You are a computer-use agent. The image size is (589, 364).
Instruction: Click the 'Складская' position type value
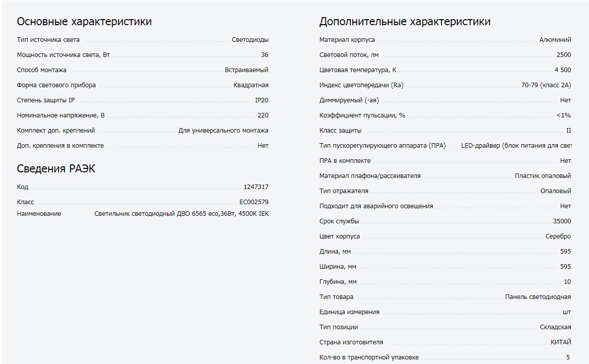[555, 327]
